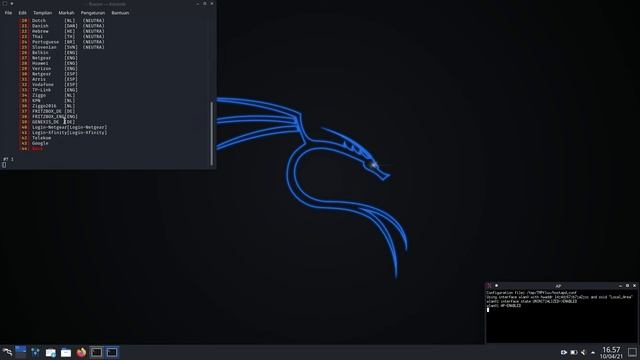The image size is (640, 360).
Task: Click the Kali application launcher icon
Action: click(7, 352)
